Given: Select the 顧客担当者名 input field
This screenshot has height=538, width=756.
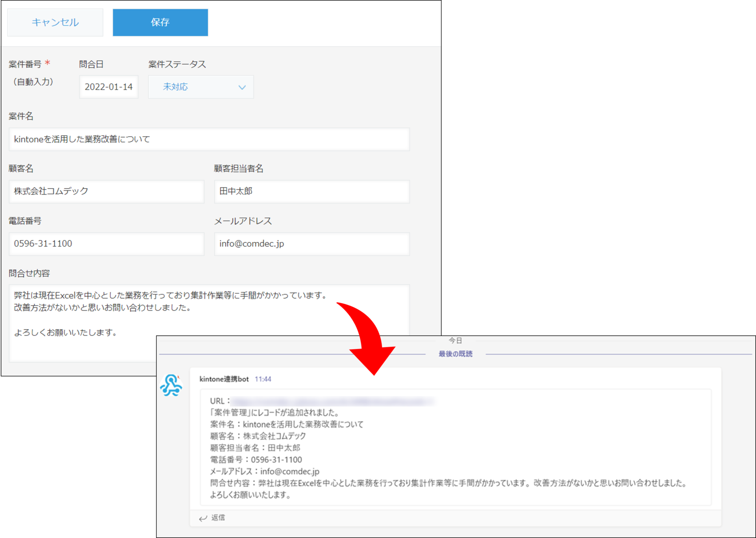Looking at the screenshot, I should point(311,191).
